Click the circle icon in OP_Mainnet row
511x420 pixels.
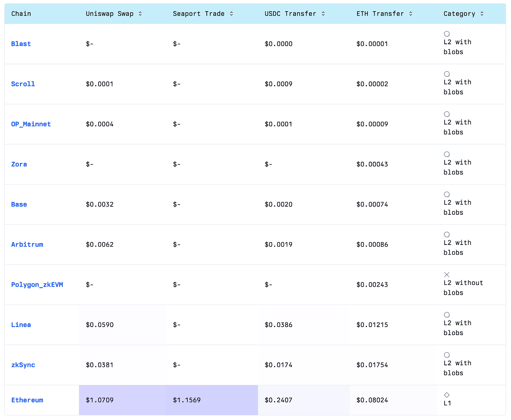(447, 114)
